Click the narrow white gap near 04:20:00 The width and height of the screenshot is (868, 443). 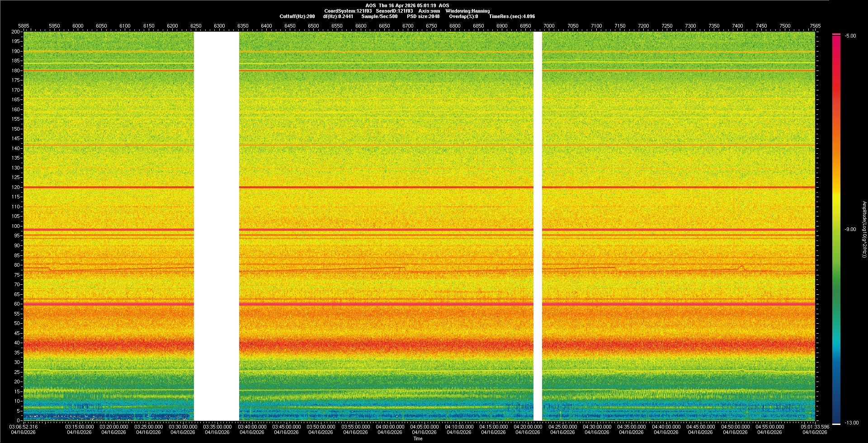[538, 226]
